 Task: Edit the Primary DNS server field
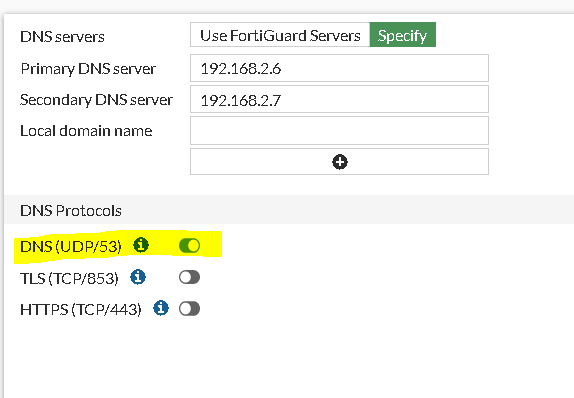coord(339,68)
